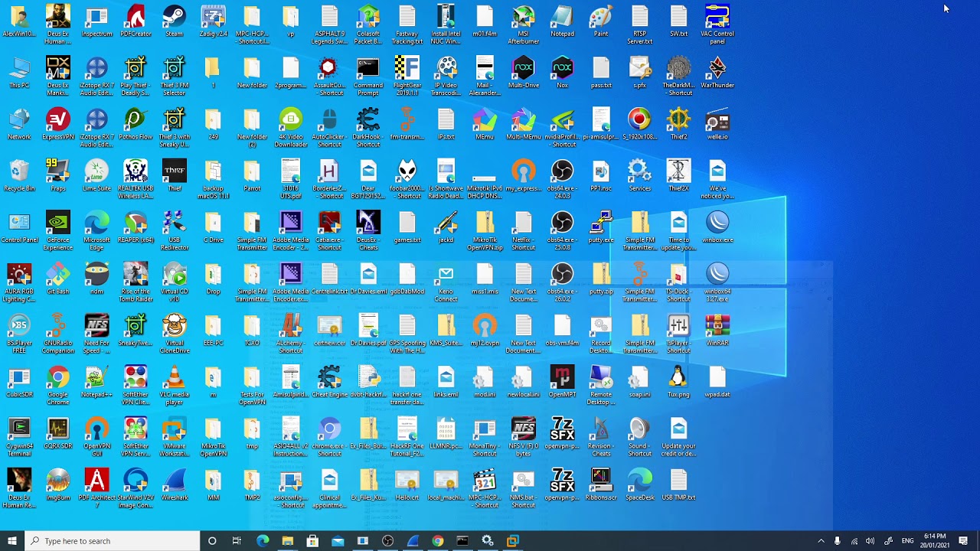Select the Cheat Engine desktop icon
This screenshot has width=980, height=551.
point(329,382)
